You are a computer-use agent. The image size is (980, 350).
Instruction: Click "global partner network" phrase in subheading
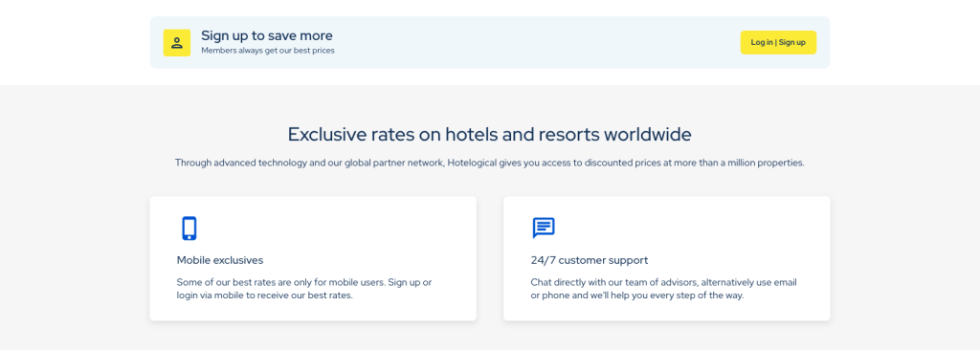coord(393,164)
